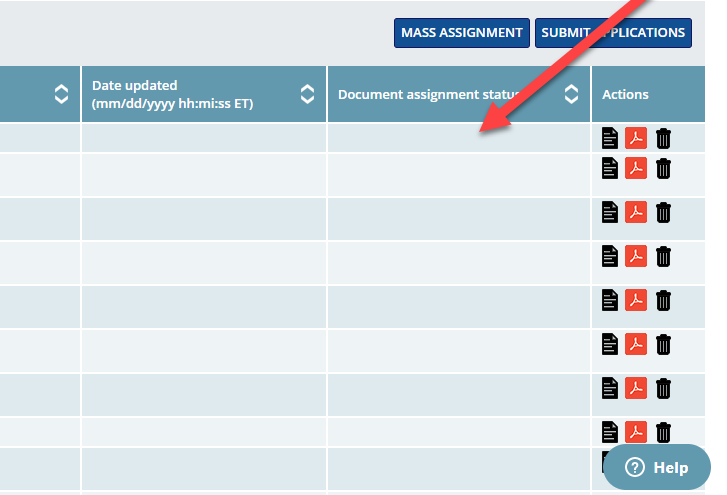Image resolution: width=727 pixels, height=495 pixels.
Task: Open PDF icon in first row
Action: pos(636,138)
